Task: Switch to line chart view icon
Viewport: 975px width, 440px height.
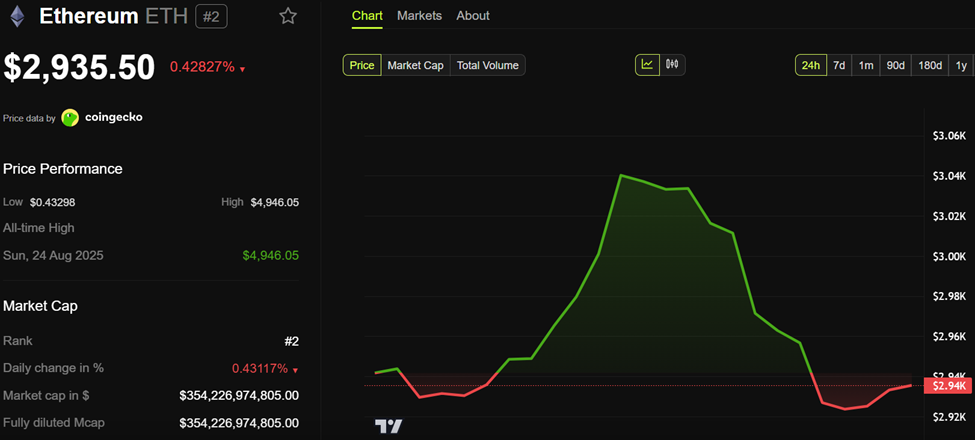Action: pyautogui.click(x=647, y=65)
